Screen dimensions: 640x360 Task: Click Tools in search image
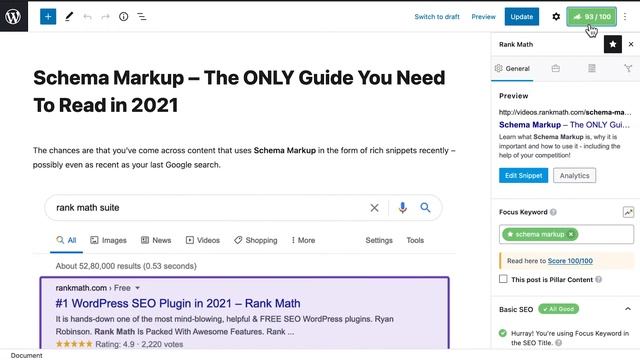415,240
